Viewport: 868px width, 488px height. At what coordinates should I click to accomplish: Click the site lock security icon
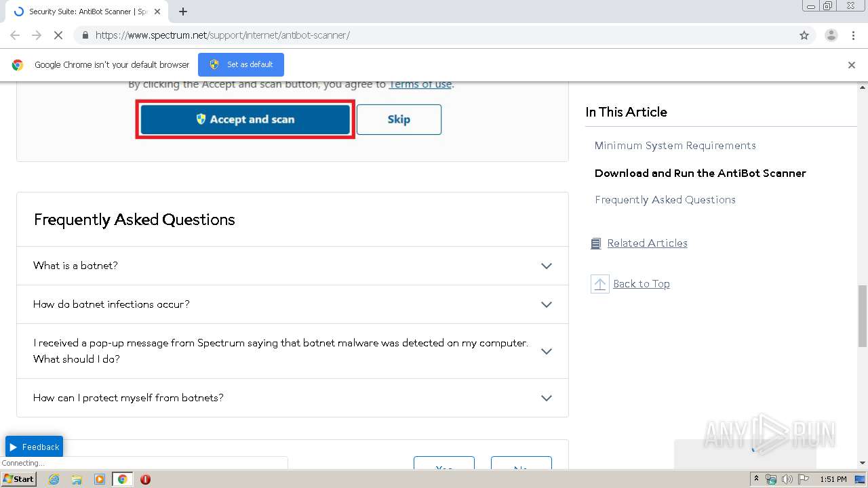click(x=85, y=35)
